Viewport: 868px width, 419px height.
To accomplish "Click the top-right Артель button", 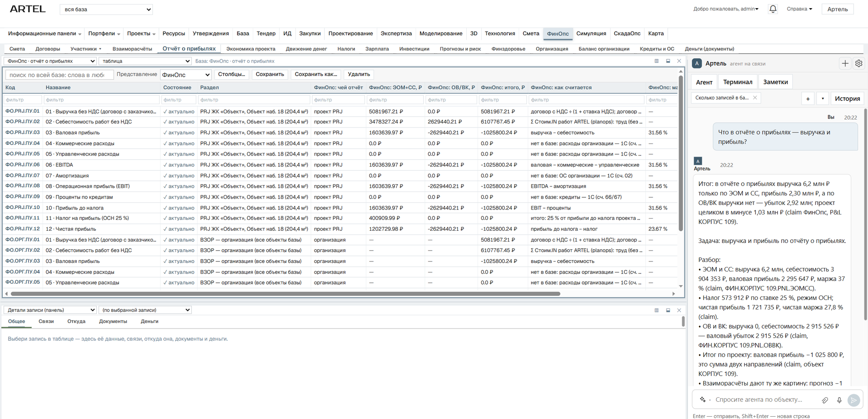I will coord(837,9).
